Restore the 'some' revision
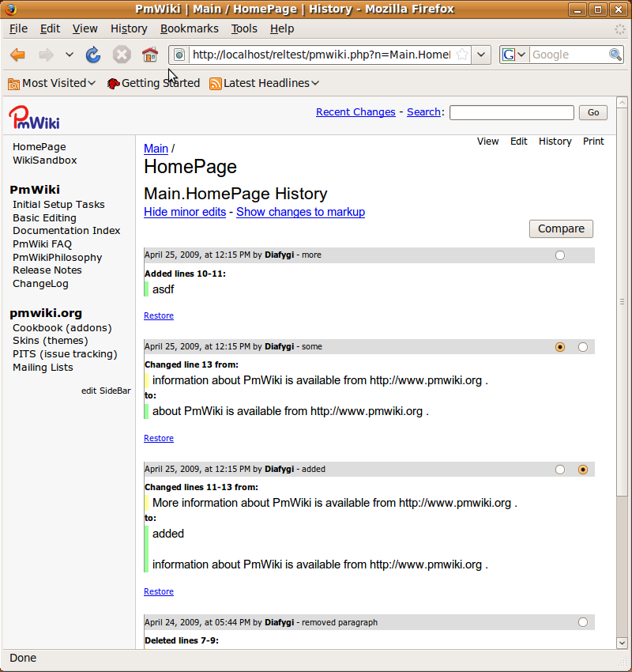 [x=159, y=438]
